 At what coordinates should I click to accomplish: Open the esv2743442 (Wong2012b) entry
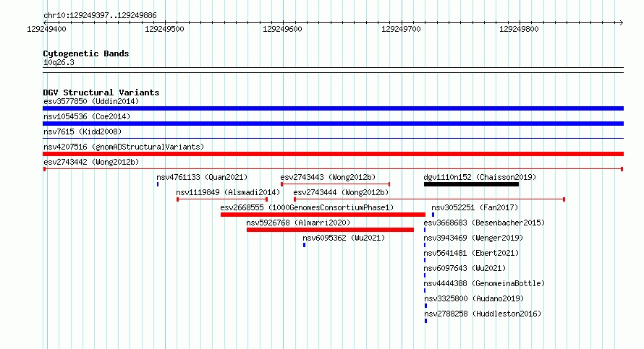(91, 162)
